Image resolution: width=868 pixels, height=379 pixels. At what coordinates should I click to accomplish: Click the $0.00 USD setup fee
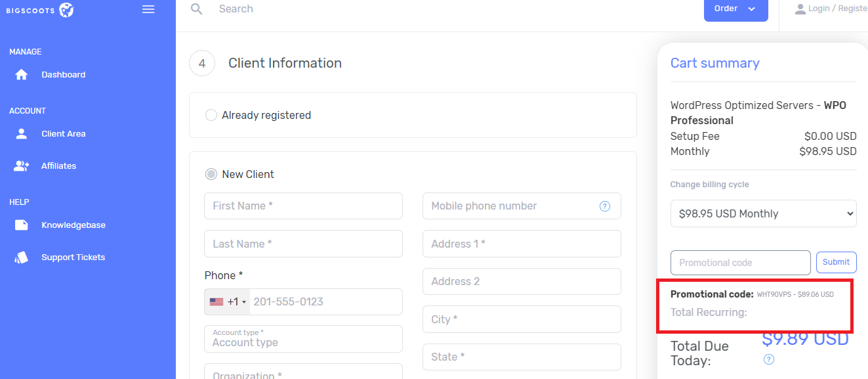(x=831, y=137)
